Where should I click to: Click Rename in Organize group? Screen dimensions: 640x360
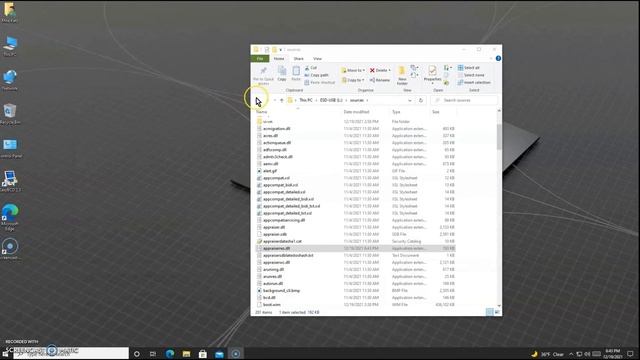point(380,80)
